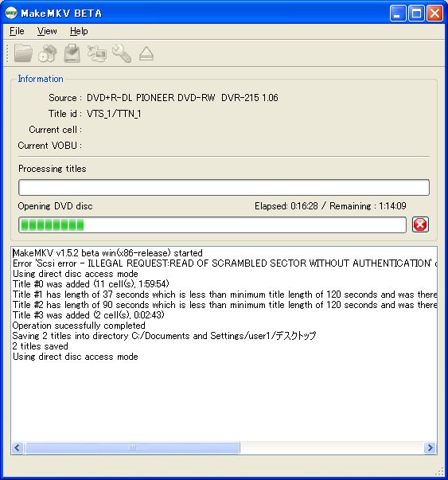
Task: Click log line 'Saving 2 titles into directory'
Action: [164, 336]
